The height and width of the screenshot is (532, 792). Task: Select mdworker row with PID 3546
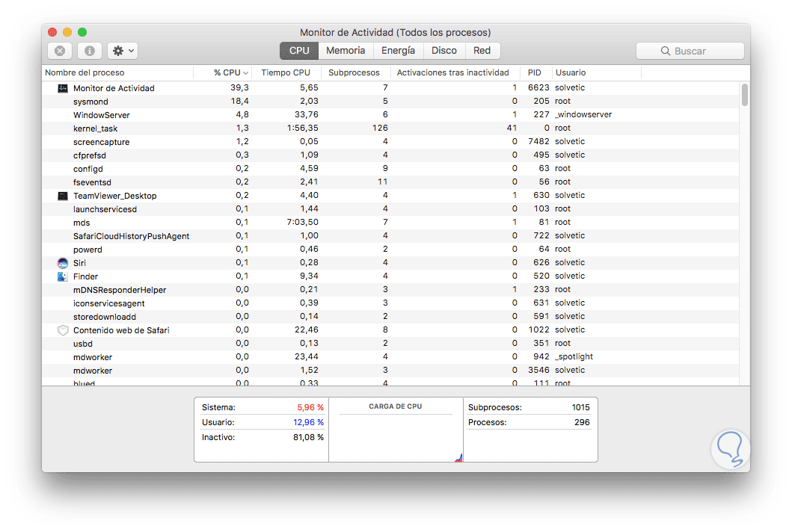point(390,371)
